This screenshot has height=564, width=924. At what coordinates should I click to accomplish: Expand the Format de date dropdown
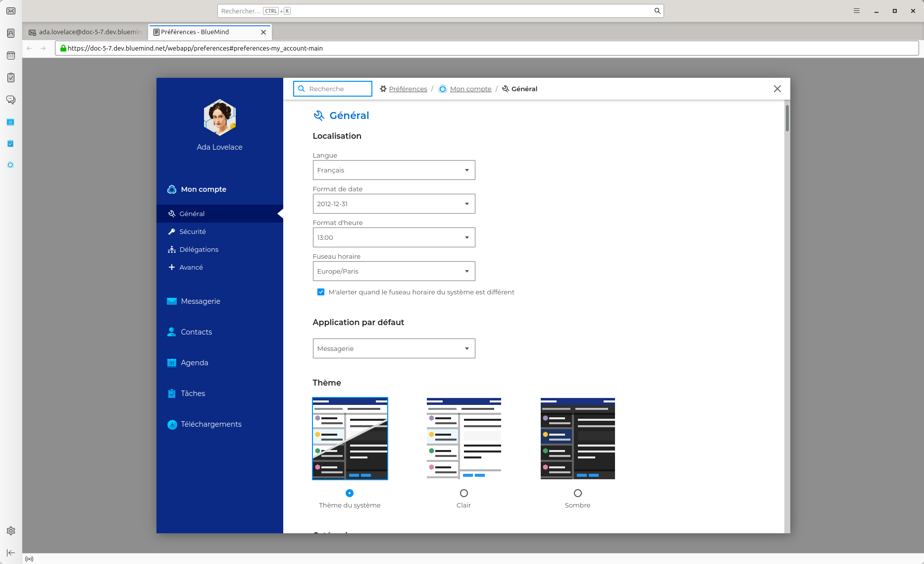click(x=394, y=204)
